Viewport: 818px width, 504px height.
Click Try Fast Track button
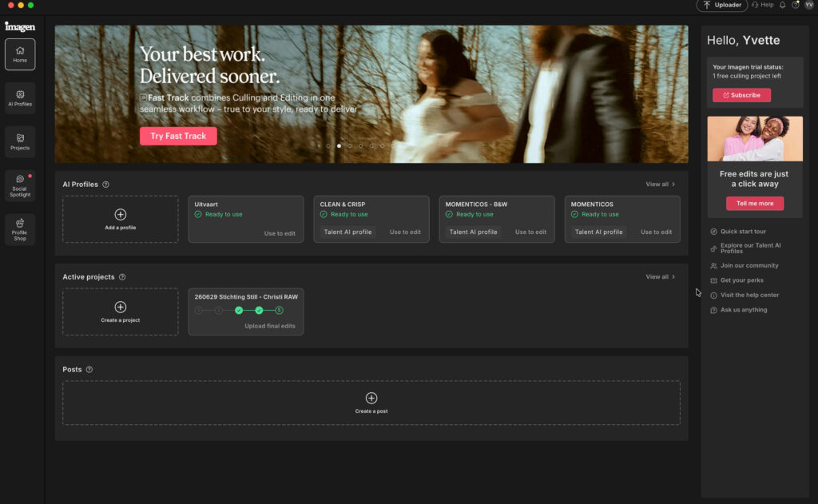click(x=178, y=136)
